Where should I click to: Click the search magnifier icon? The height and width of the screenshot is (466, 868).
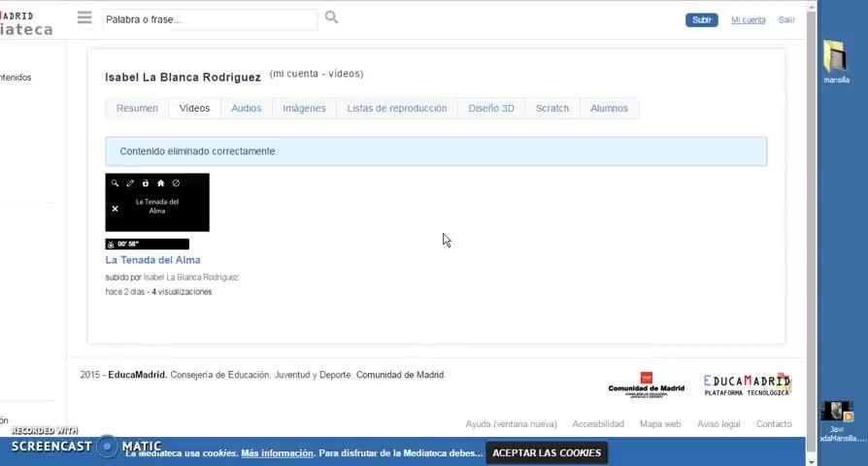(331, 17)
